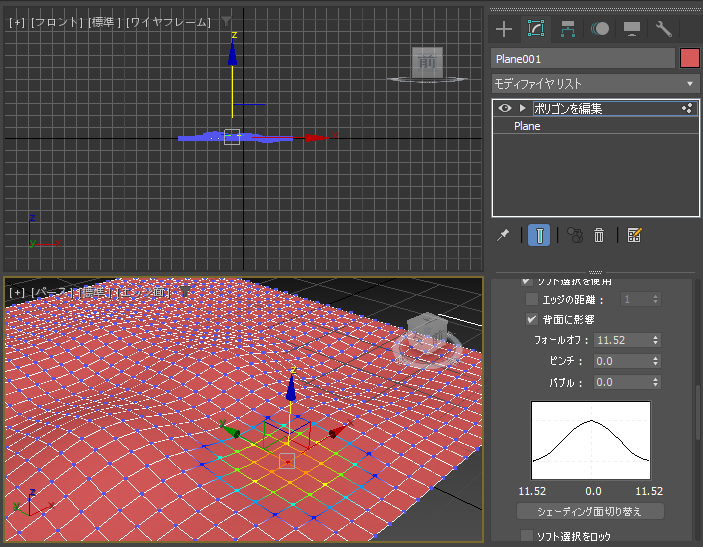Screen dimensions: 703x547
Task: Open the Display panel tab
Action: click(x=632, y=29)
